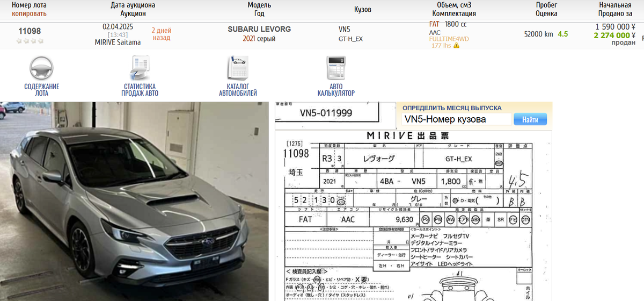Open the MIRIVE auction sheet image
644x301 pixels.
point(413,215)
